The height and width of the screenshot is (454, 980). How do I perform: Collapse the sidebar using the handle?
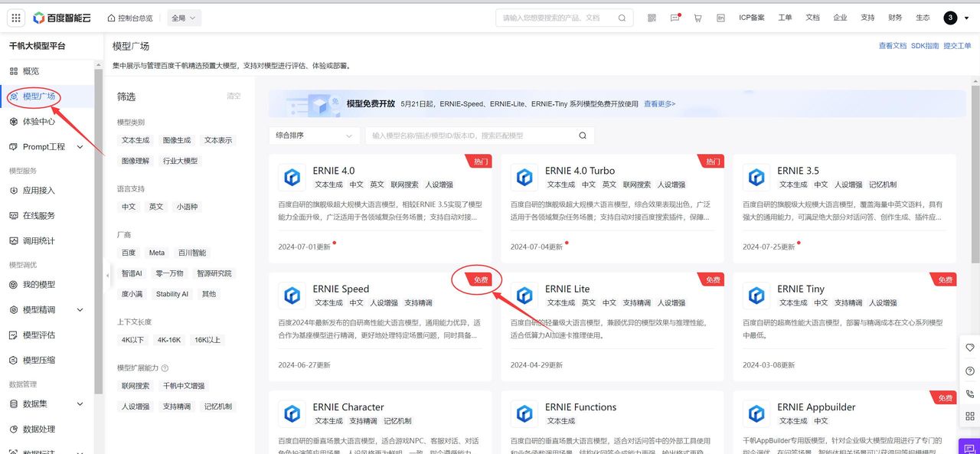107,276
